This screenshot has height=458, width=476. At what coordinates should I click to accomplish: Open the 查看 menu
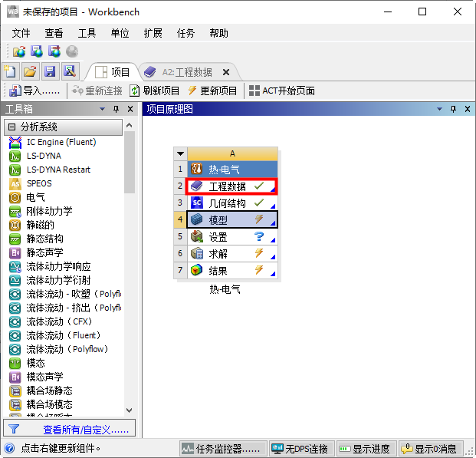pyautogui.click(x=54, y=33)
